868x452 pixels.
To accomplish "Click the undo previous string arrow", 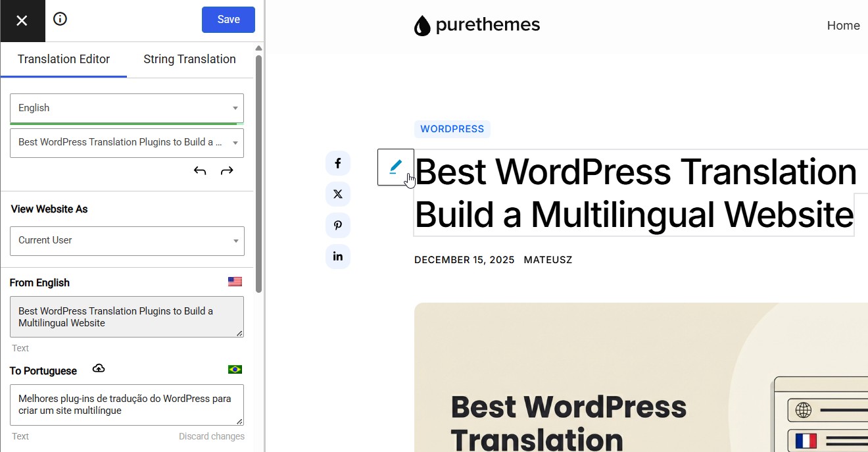I will click(x=200, y=171).
